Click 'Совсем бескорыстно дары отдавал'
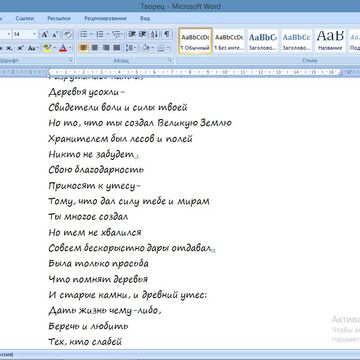360x360 pixels. pos(130,248)
